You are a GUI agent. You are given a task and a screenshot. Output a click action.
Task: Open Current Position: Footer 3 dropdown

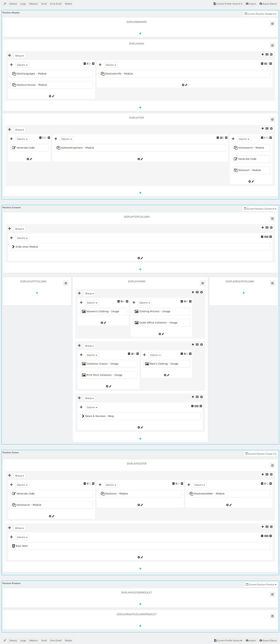[x=261, y=454]
